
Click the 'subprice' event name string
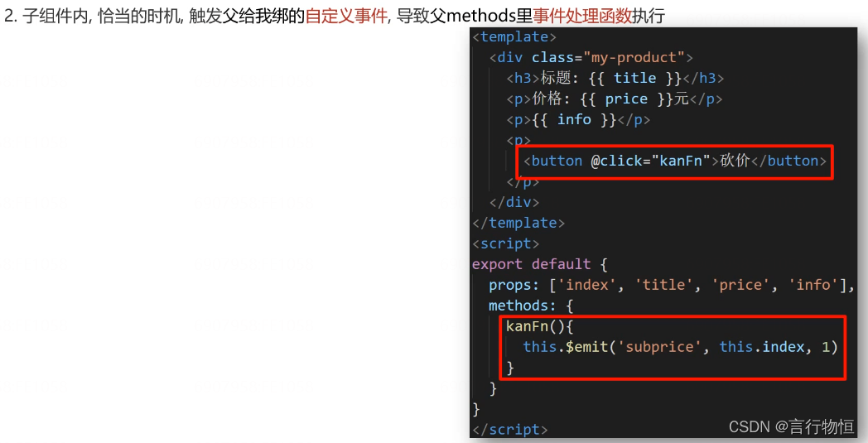point(659,347)
